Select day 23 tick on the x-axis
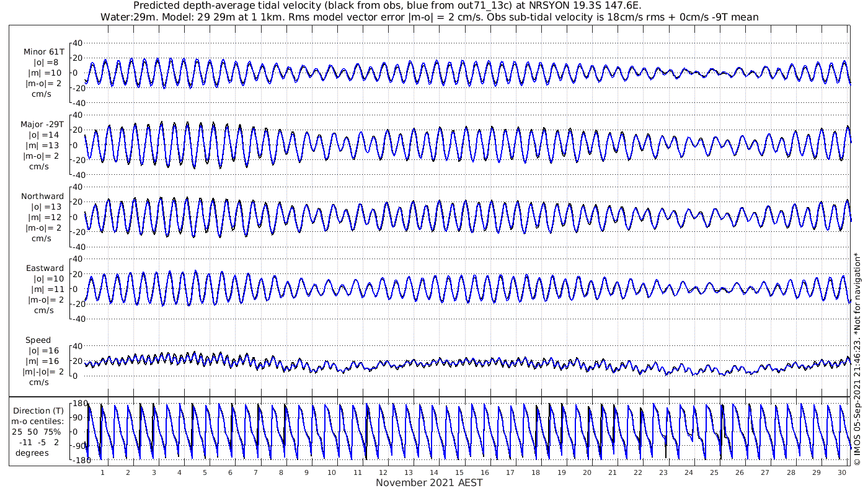The height and width of the screenshot is (496, 868). 663,472
